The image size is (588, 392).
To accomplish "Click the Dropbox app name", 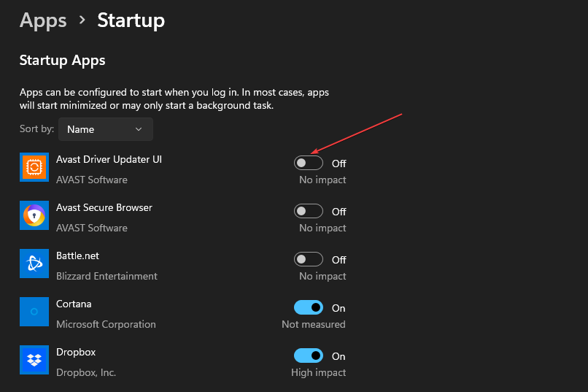I will pyautogui.click(x=75, y=352).
